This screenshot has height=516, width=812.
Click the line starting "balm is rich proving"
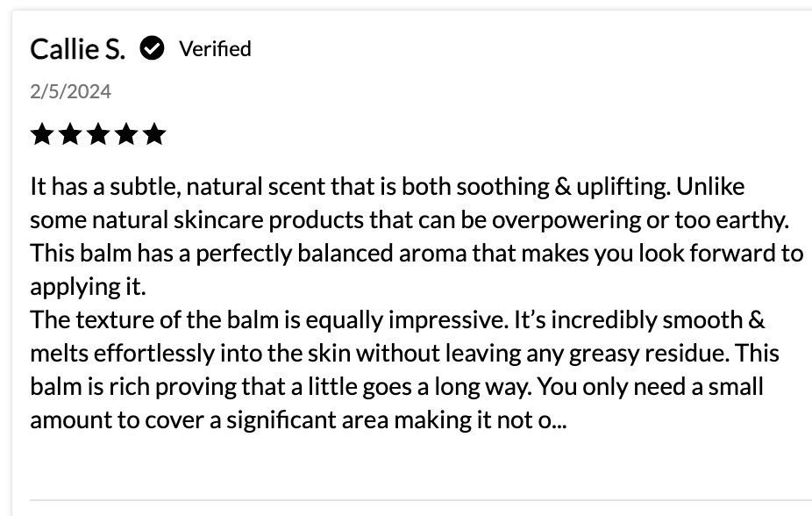tap(396, 386)
